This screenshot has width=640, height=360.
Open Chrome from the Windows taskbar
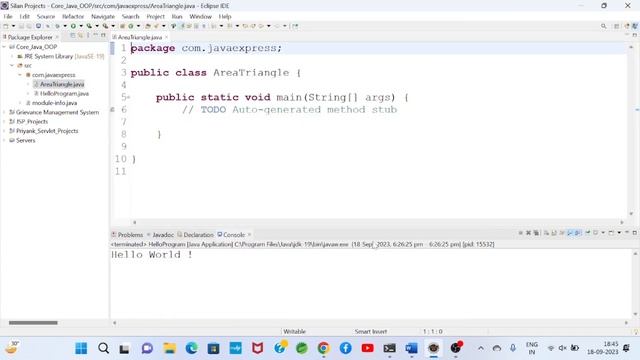[x=323, y=348]
